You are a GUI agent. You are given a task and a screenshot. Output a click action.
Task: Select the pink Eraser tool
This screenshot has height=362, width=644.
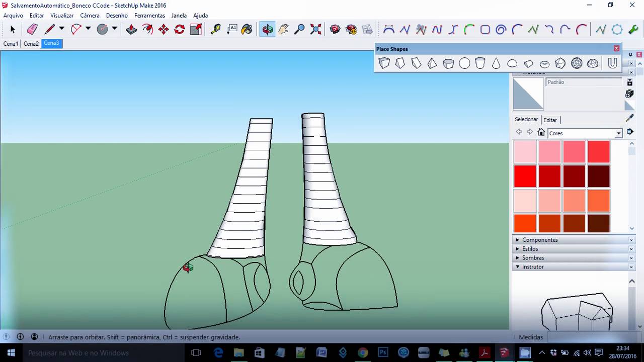[32, 29]
